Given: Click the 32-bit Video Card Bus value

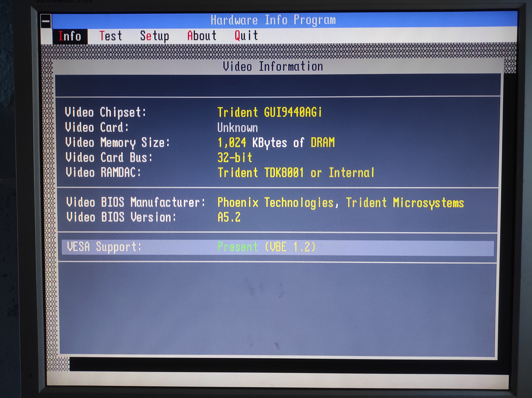Looking at the screenshot, I should (x=235, y=158).
